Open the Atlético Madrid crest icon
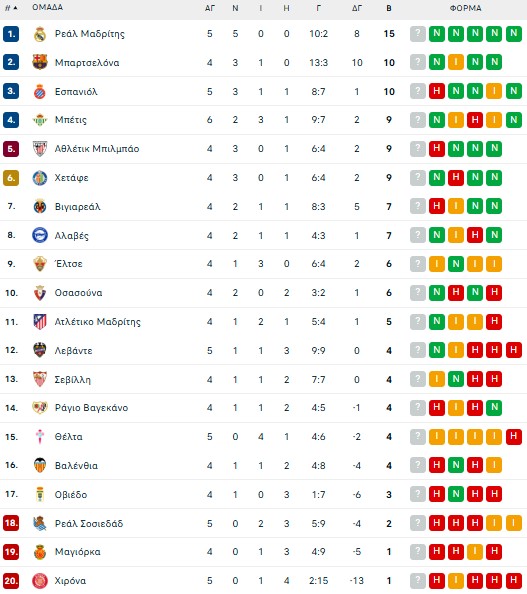The height and width of the screenshot is (594, 527). 40,322
